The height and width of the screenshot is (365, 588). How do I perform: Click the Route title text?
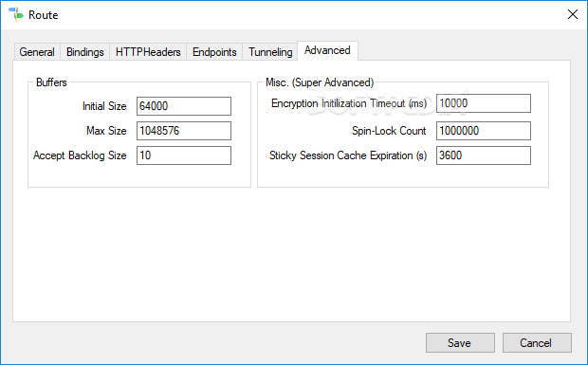[x=43, y=15]
